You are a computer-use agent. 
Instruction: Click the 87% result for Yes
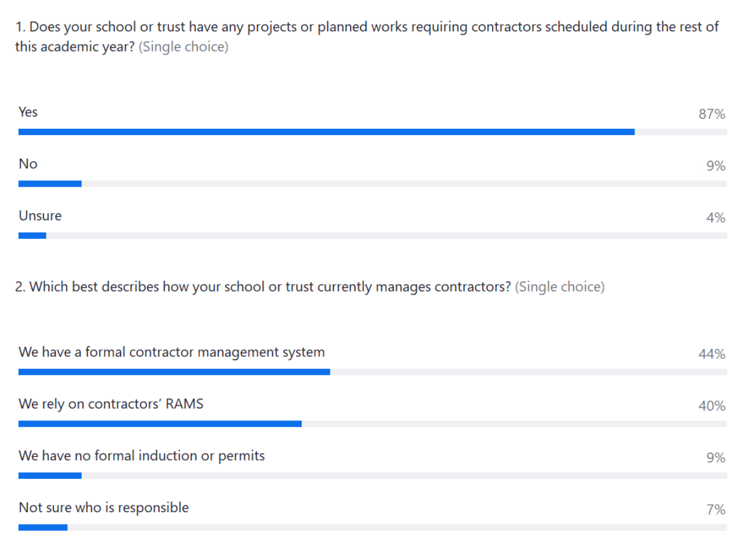711,114
